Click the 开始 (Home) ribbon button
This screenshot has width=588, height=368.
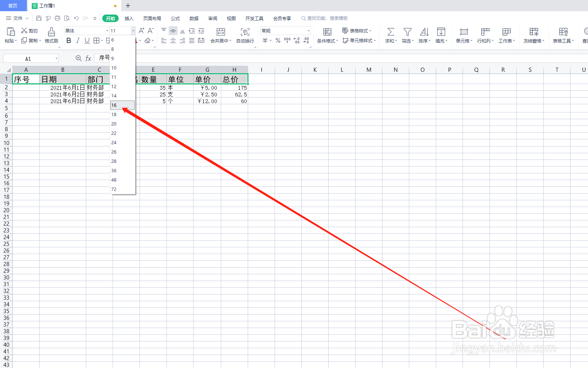110,18
